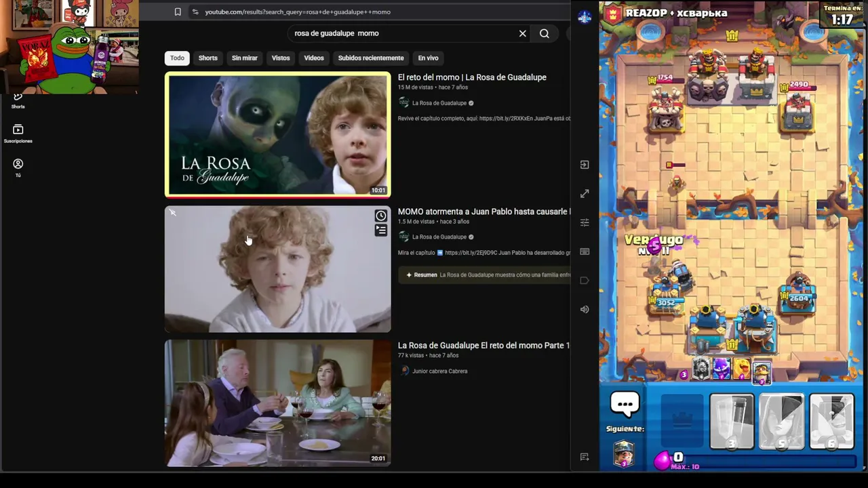Viewport: 868px width, 488px height.
Task: Select the Shorts filter chip
Action: [208, 58]
